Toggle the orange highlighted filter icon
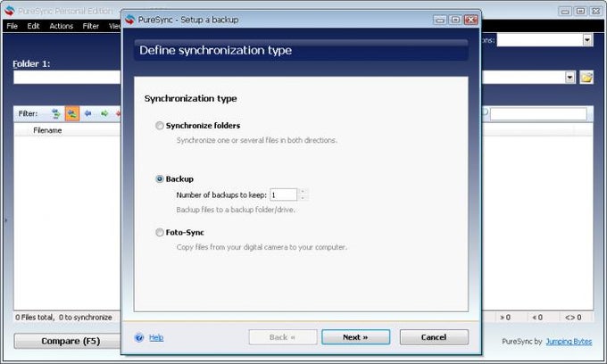This screenshot has width=607, height=364. coord(72,113)
